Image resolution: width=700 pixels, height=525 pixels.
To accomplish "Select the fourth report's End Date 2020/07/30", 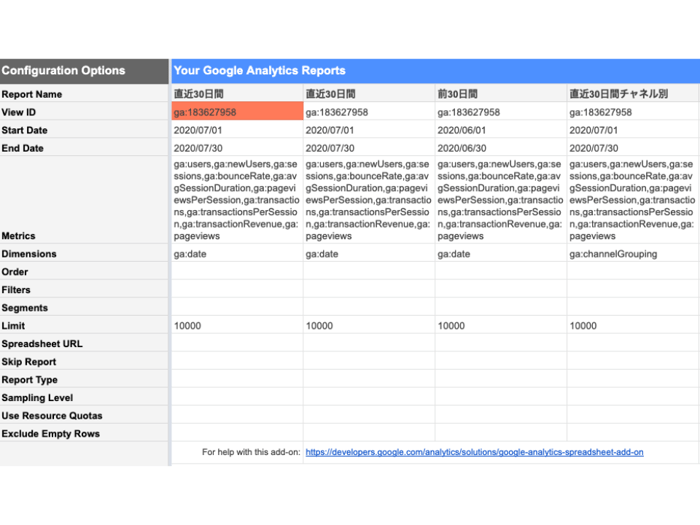I will tap(632, 148).
